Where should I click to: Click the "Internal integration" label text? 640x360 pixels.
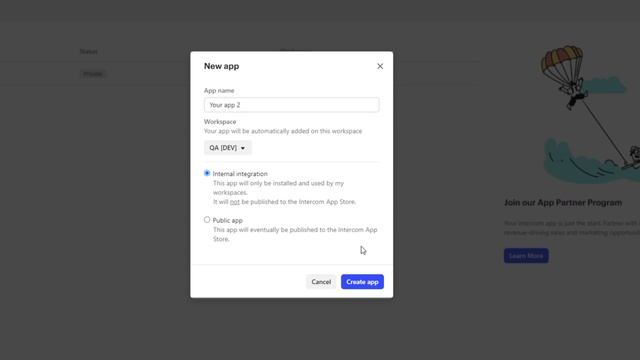click(240, 174)
